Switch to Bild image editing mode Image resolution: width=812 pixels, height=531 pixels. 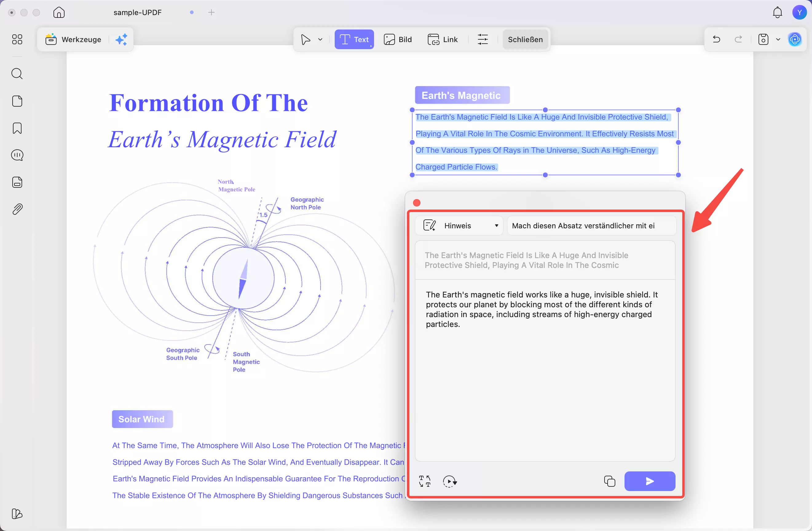pyautogui.click(x=398, y=39)
